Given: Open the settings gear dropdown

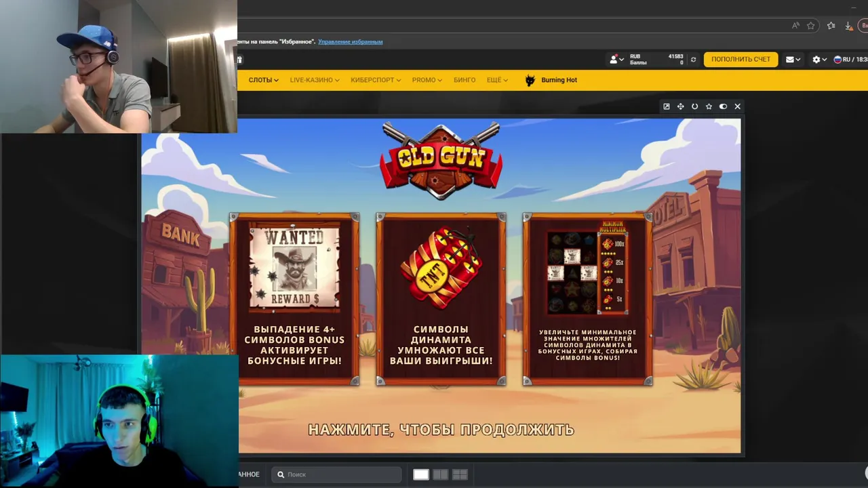Looking at the screenshot, I should [x=819, y=60].
